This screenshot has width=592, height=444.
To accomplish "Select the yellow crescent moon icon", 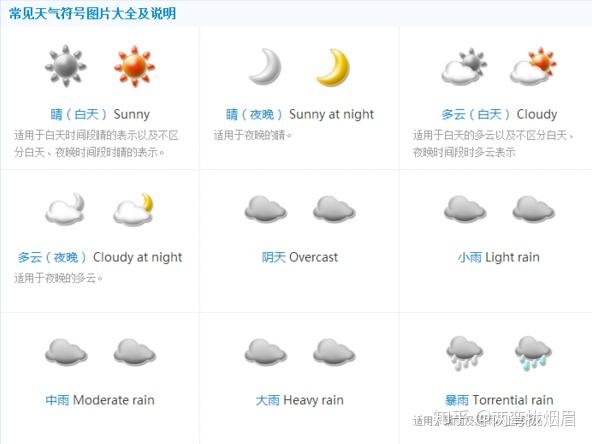I will pyautogui.click(x=333, y=67).
